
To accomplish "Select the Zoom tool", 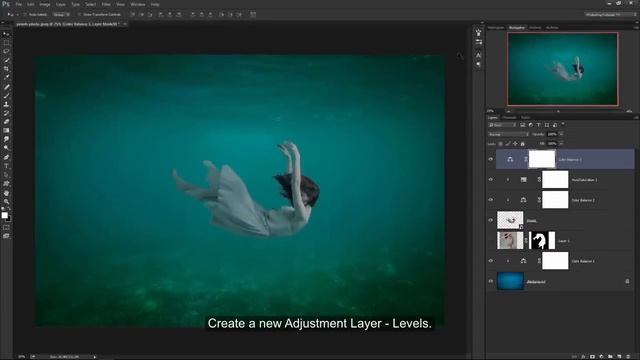I will (6, 202).
